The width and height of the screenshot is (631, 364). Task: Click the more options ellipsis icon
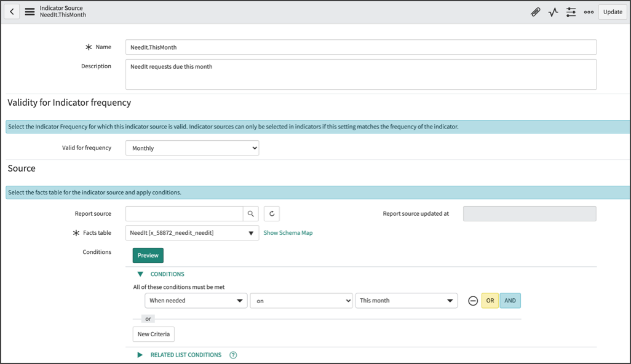point(589,12)
